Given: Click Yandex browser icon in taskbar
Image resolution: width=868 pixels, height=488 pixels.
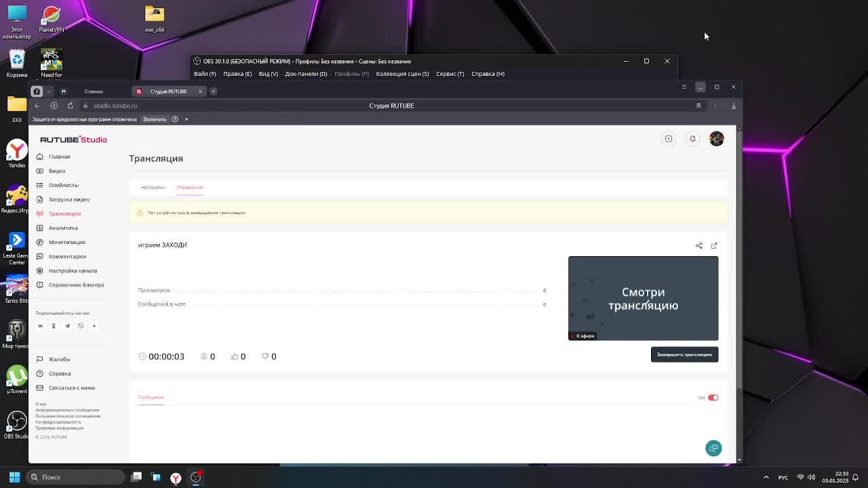Looking at the screenshot, I should click(x=176, y=478).
